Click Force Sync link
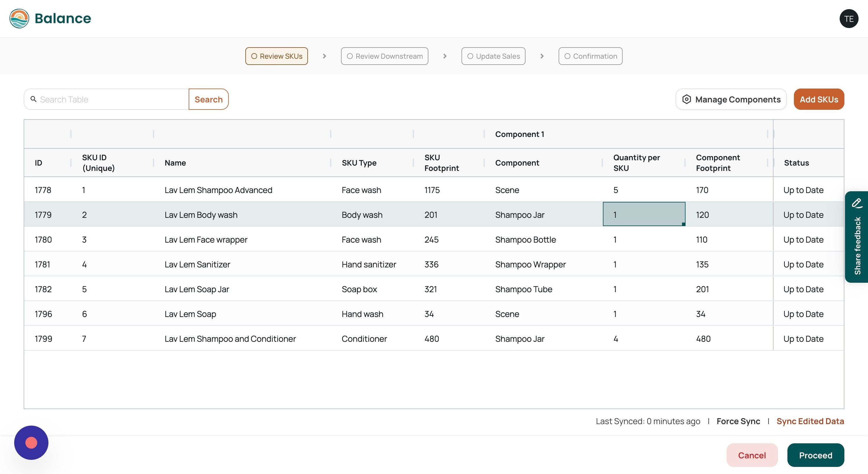 click(738, 421)
